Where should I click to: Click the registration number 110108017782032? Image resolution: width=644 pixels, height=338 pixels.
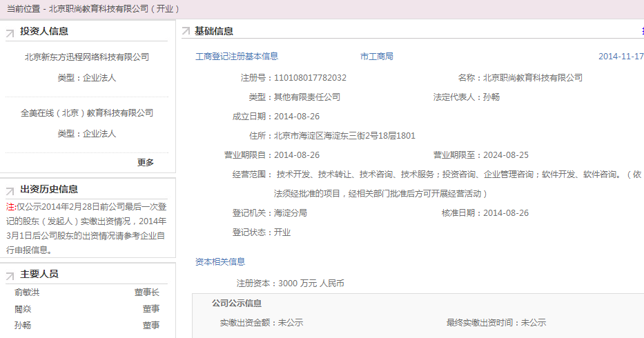(x=310, y=78)
